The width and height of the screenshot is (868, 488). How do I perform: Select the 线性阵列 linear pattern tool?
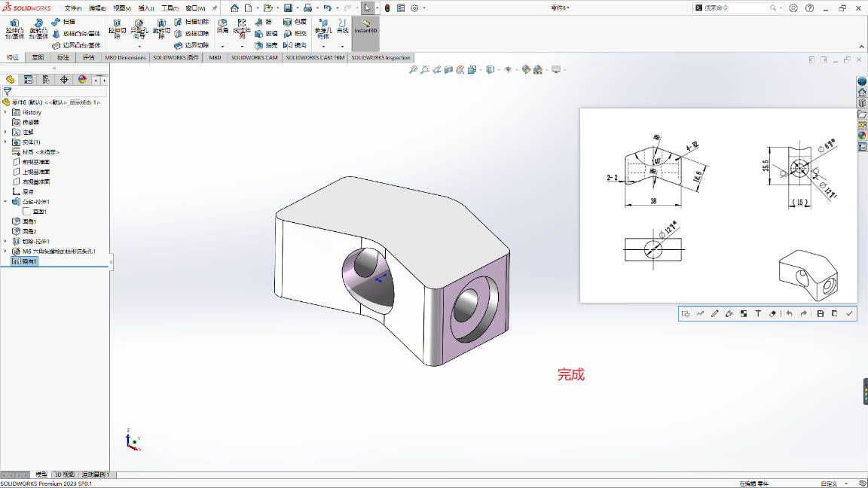[x=242, y=29]
